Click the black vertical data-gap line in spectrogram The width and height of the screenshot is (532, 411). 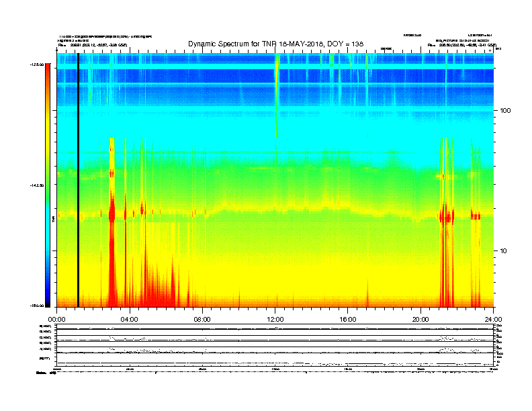coord(78,180)
